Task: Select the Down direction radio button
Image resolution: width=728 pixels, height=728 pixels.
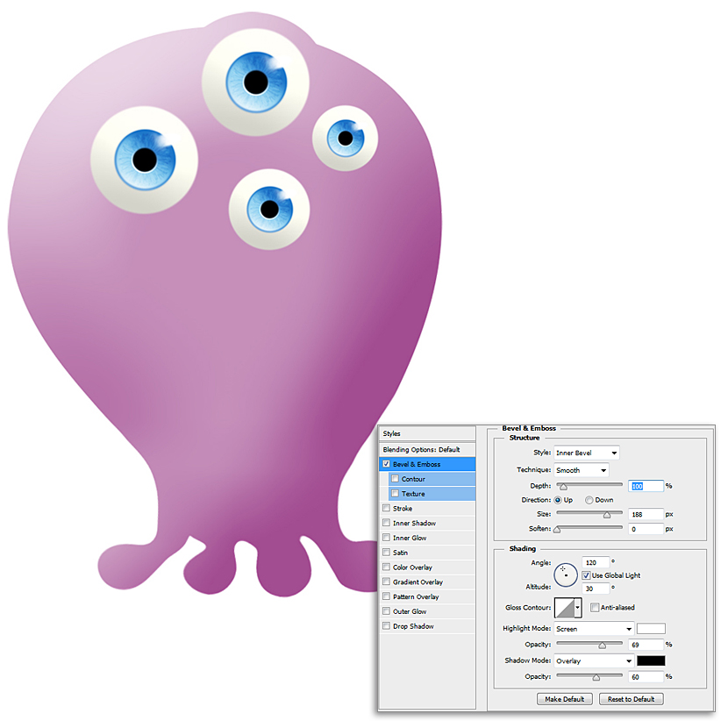Action: pyautogui.click(x=589, y=500)
